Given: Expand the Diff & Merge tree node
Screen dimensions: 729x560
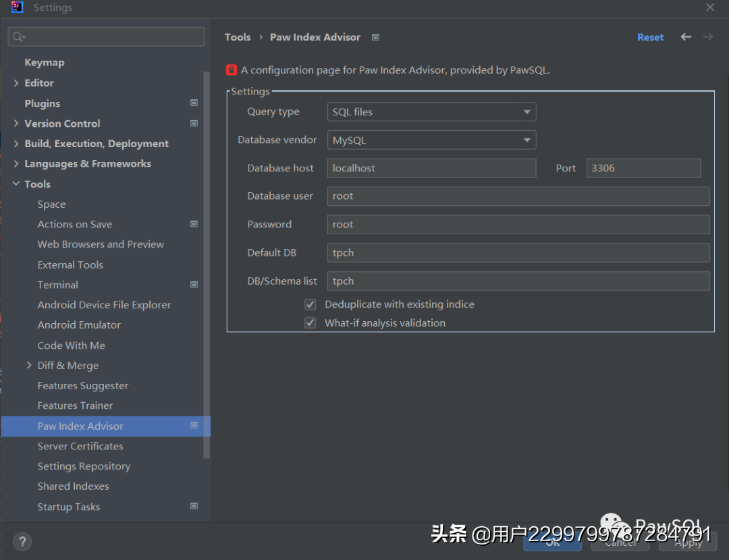Looking at the screenshot, I should point(29,365).
